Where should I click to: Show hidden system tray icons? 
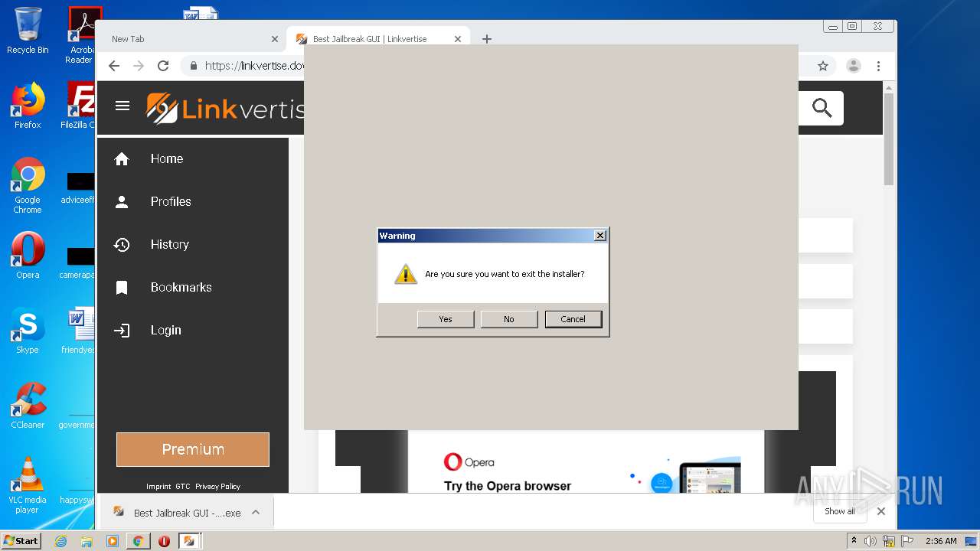click(854, 540)
